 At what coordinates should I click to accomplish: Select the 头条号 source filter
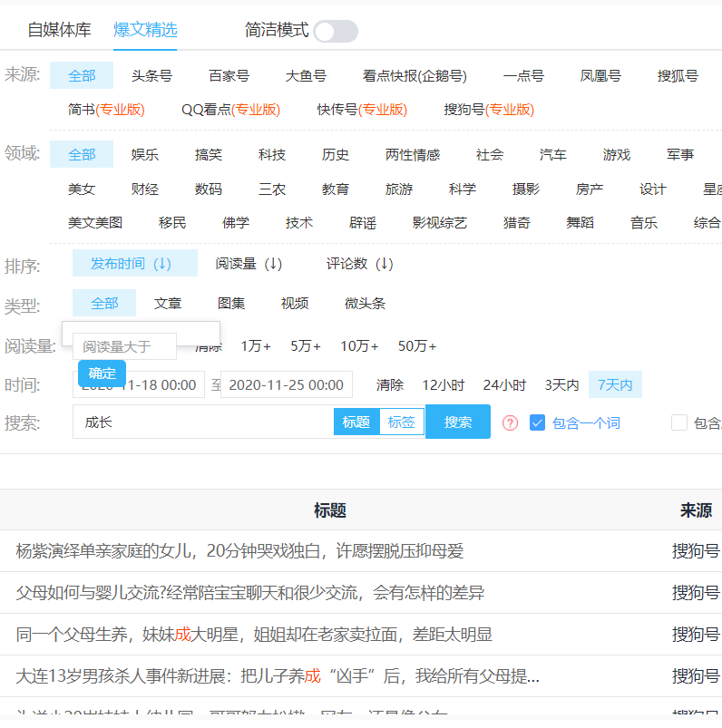[151, 76]
